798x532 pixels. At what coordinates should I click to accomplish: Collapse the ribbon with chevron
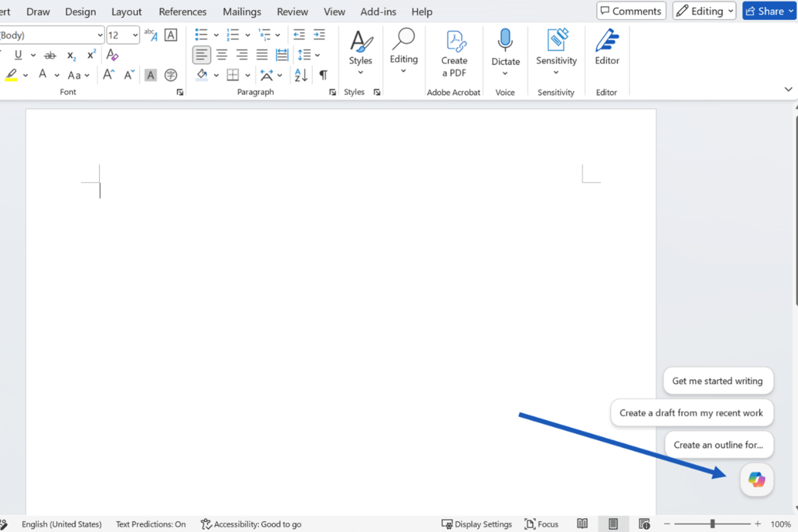[x=788, y=89]
